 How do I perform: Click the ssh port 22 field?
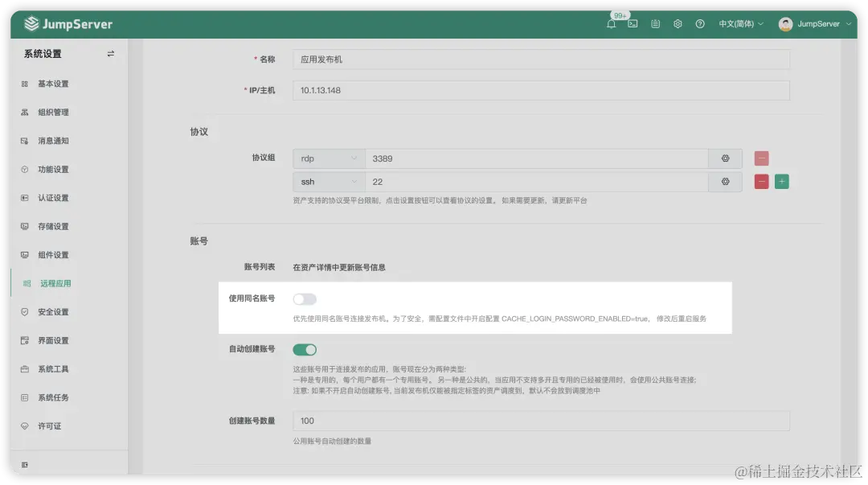tap(536, 182)
